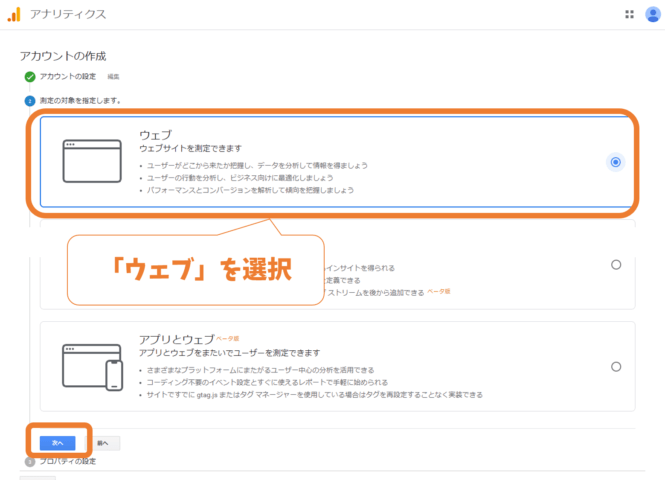Click the ベータ版 label after ストリームを後から追加できる
The image size is (665, 480).
tap(439, 292)
